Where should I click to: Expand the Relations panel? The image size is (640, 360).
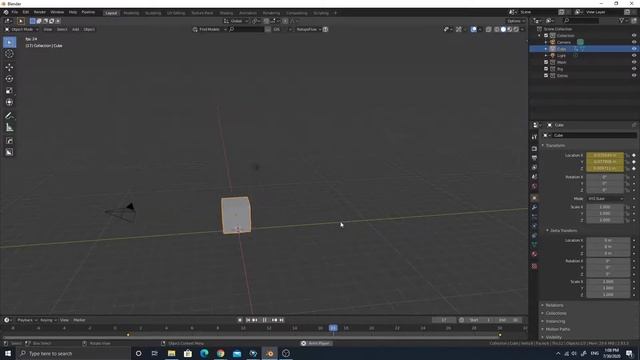pyautogui.click(x=554, y=305)
